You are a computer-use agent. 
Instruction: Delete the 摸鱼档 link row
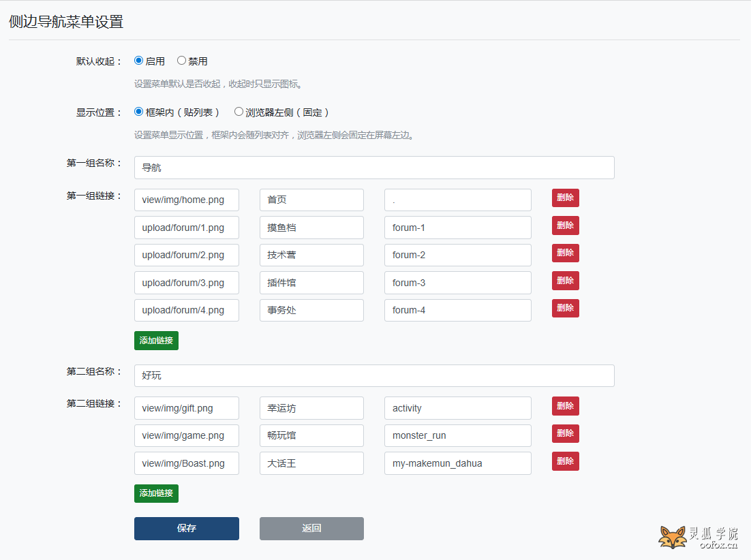tap(565, 225)
